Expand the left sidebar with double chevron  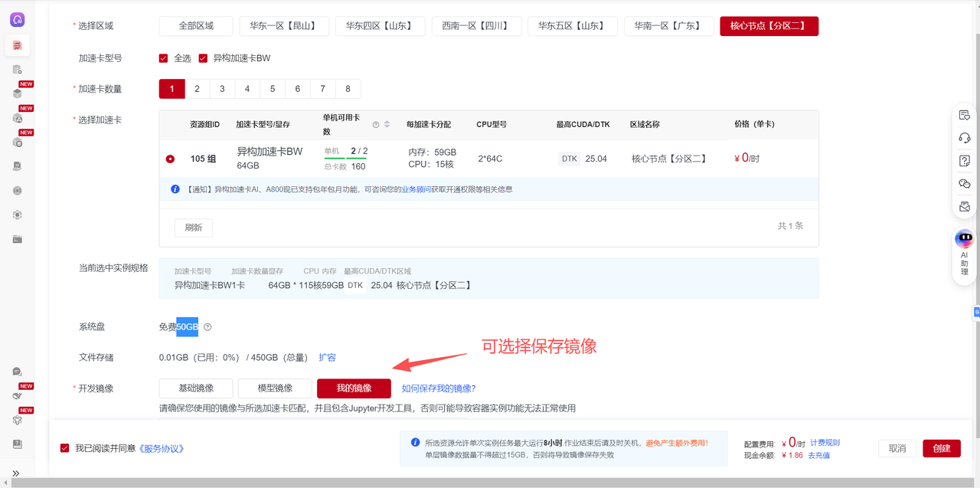pos(16,473)
